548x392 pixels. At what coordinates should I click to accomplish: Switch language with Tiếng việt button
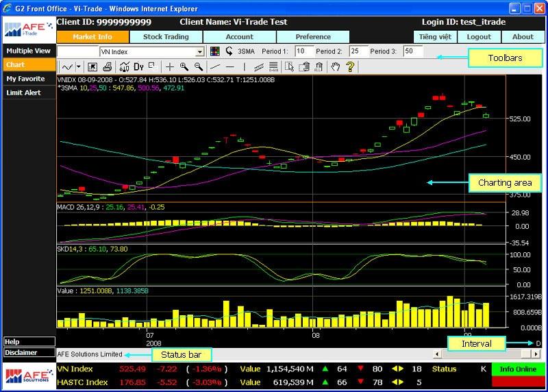[x=435, y=37]
